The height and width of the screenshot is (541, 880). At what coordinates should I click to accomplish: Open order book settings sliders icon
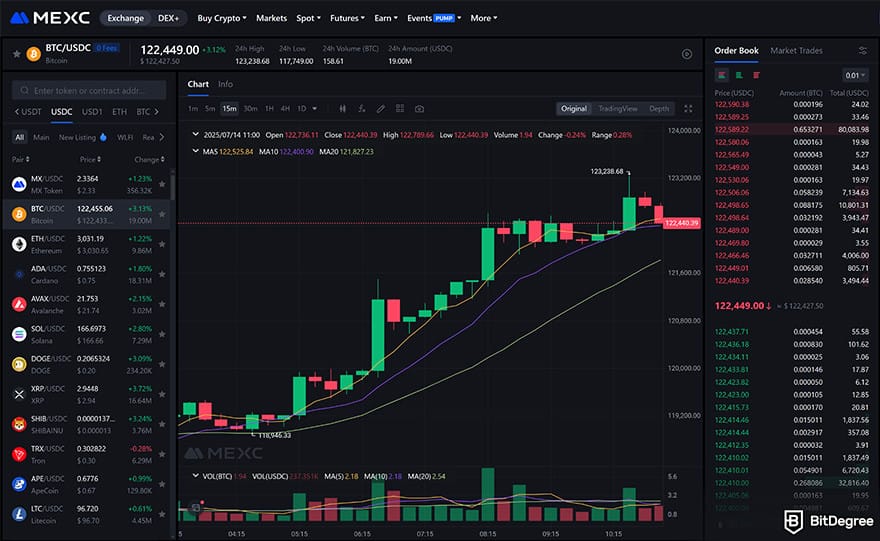pyautogui.click(x=863, y=51)
